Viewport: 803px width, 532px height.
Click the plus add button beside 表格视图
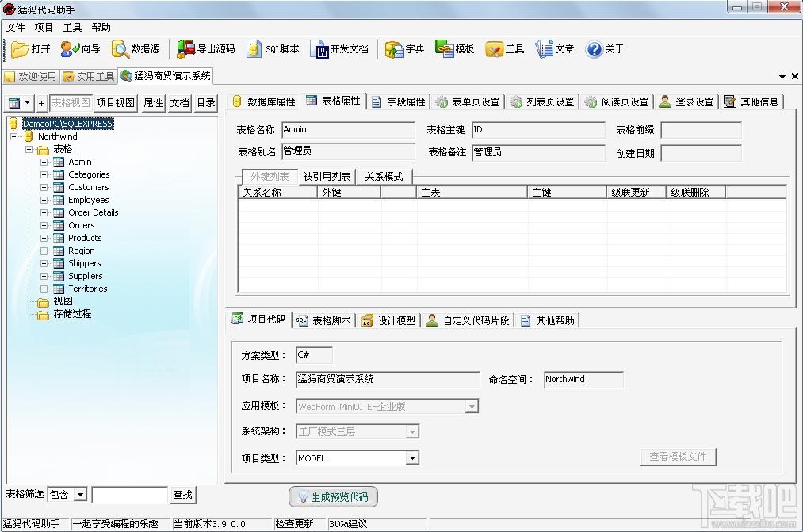pyautogui.click(x=41, y=103)
